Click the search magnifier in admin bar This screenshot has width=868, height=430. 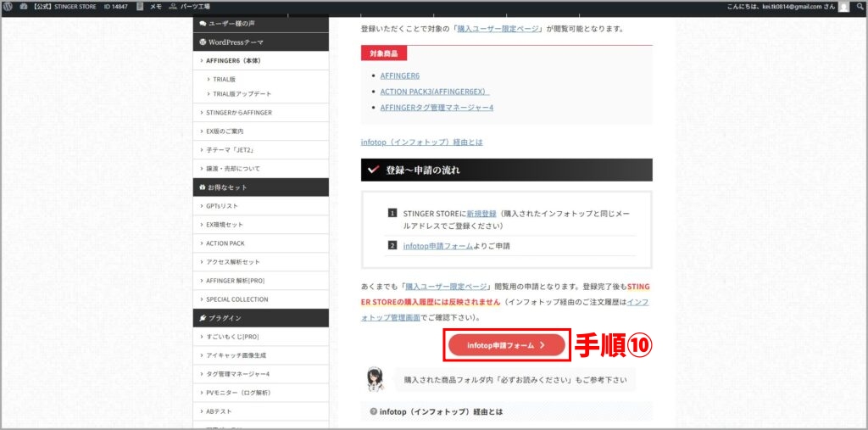tap(859, 7)
